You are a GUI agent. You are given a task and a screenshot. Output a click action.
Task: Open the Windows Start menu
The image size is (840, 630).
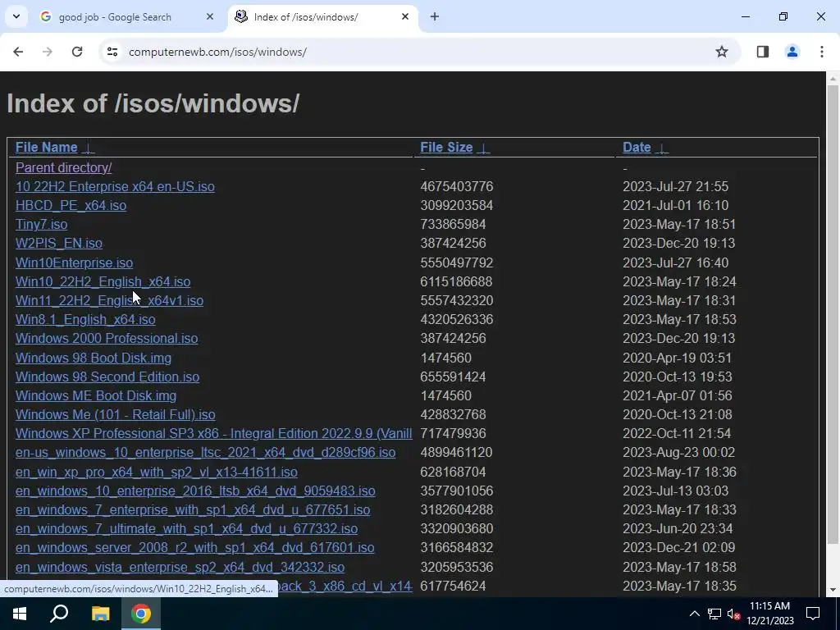click(x=20, y=614)
